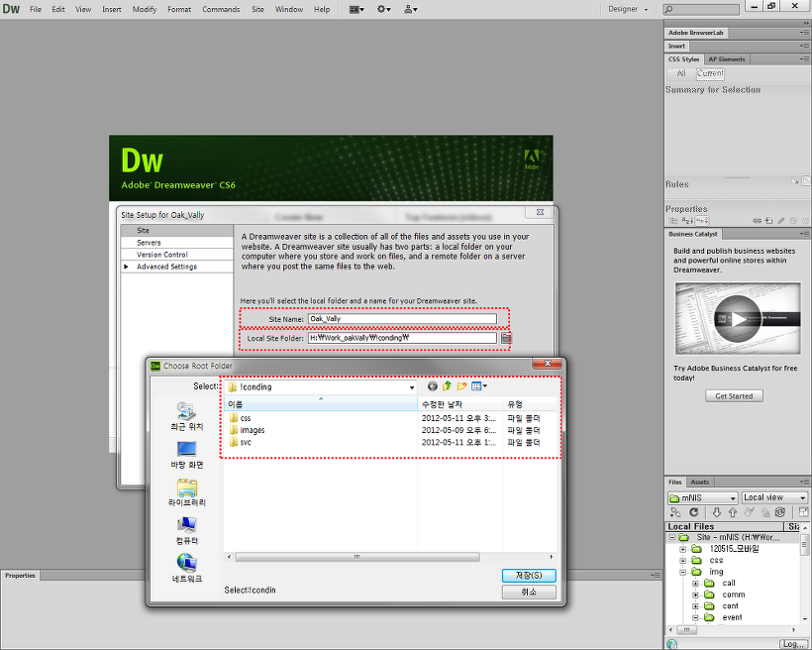Click the FTP log globe icon at bottom
812x650 pixels.
672,644
